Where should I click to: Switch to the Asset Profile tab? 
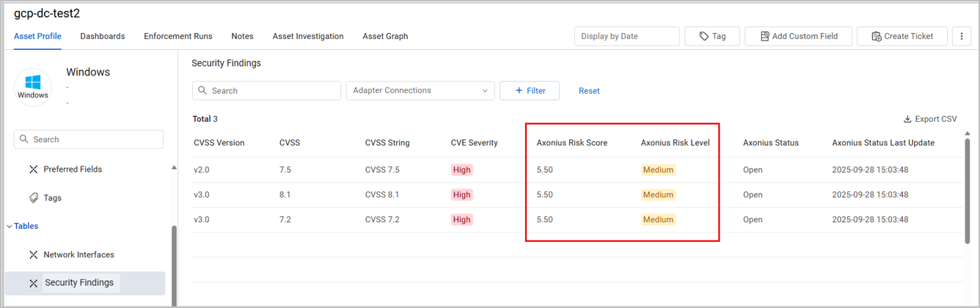[x=37, y=36]
